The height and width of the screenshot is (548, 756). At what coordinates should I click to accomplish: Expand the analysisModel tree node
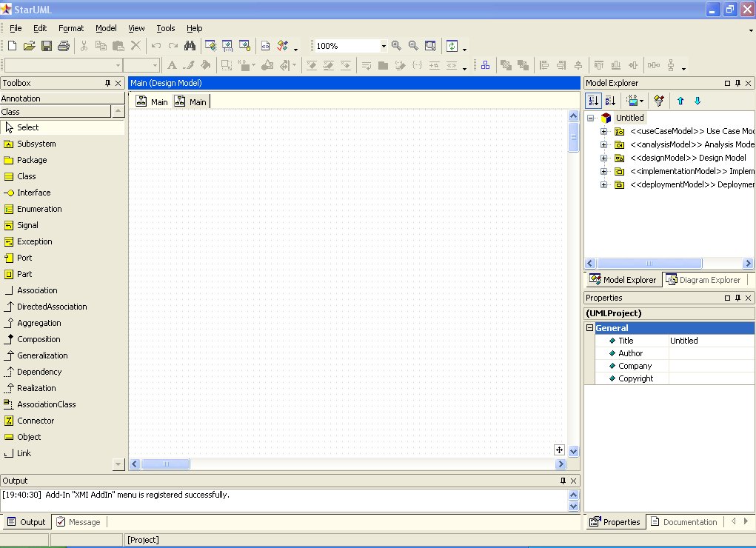point(603,144)
